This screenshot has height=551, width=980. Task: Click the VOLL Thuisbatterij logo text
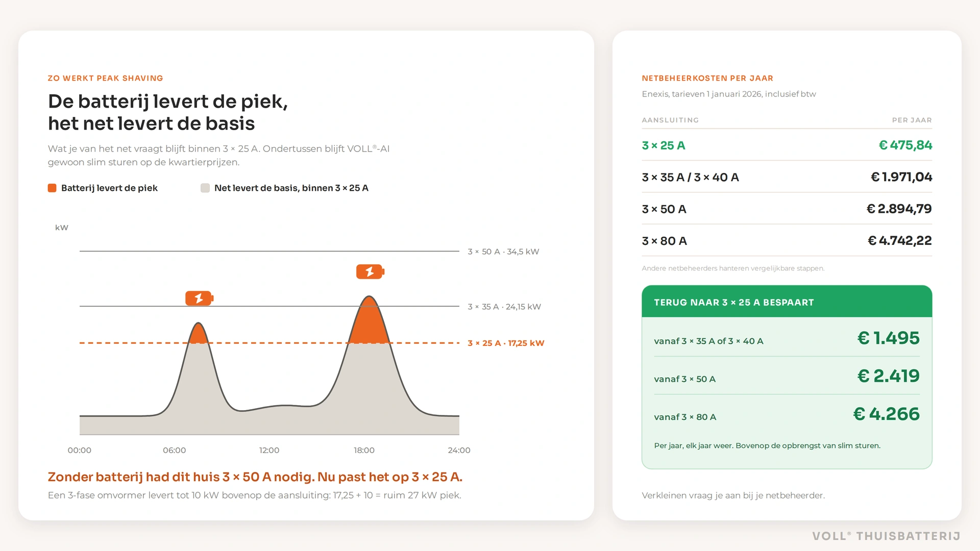click(x=886, y=536)
